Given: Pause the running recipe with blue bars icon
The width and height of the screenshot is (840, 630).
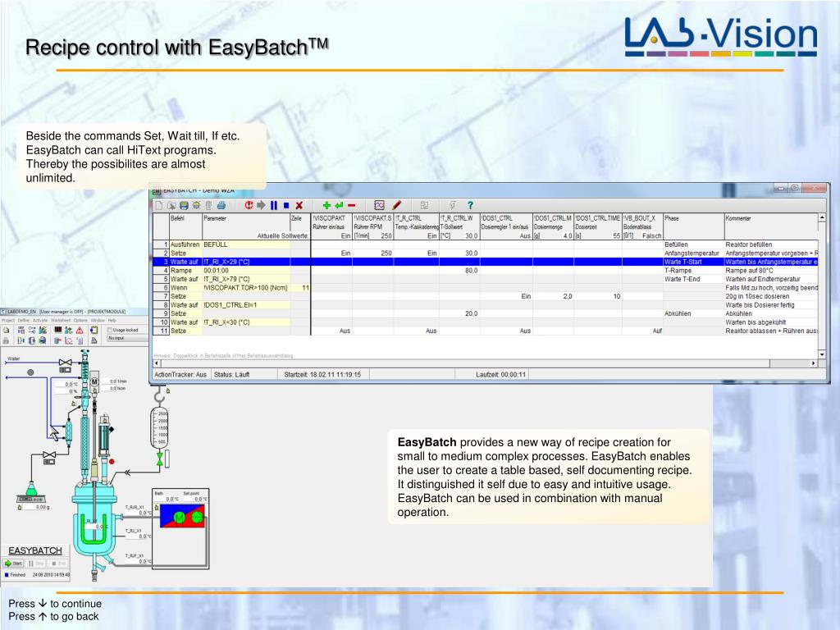Looking at the screenshot, I should [x=274, y=205].
